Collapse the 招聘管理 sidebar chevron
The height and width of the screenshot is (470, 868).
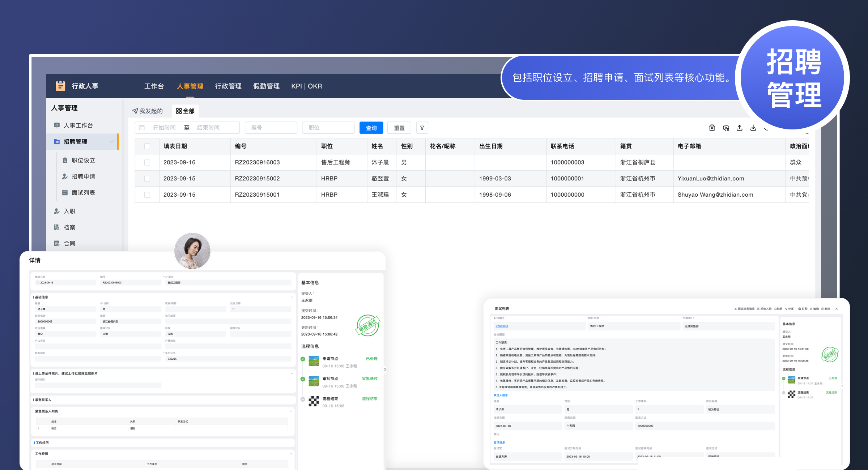[x=112, y=142]
